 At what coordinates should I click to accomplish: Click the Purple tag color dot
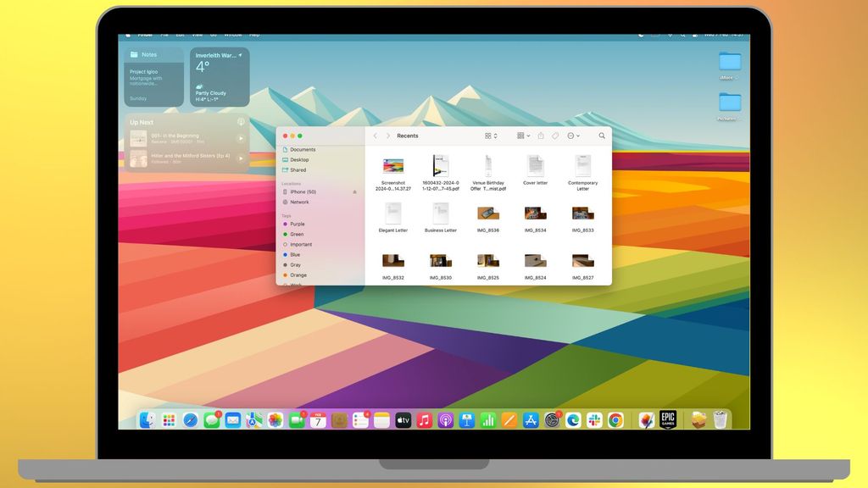(285, 224)
